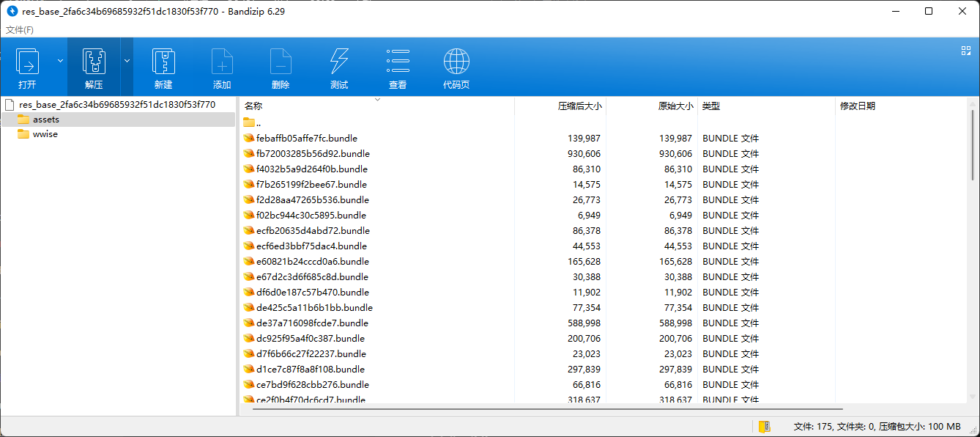Click the 测试 (Test) lightning icon
Viewport: 980px width, 437px height.
pyautogui.click(x=339, y=61)
